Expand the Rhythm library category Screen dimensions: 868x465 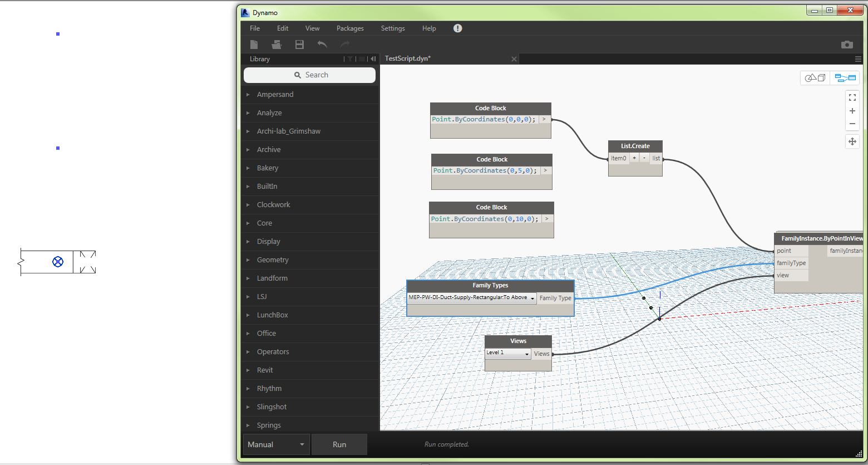(x=310, y=389)
